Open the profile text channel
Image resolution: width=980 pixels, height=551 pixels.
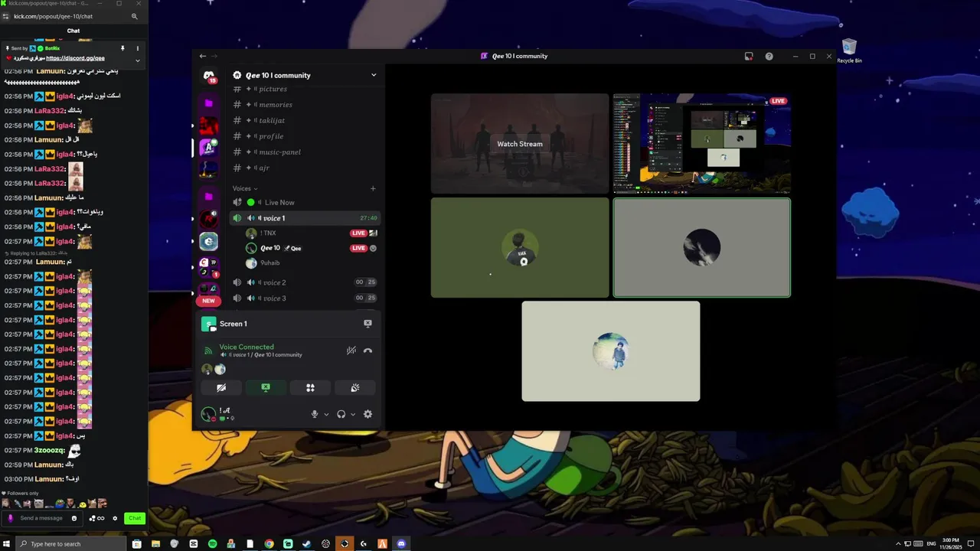(x=305, y=136)
